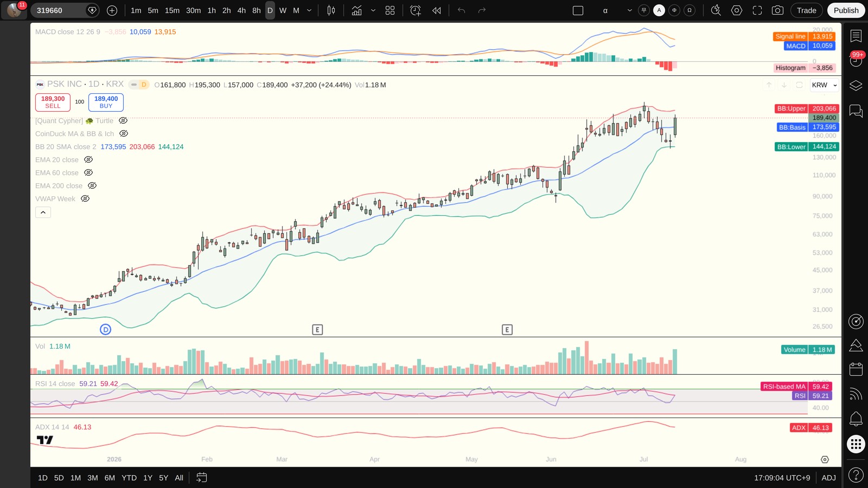Open chart settings hexagon icon

click(x=737, y=10)
